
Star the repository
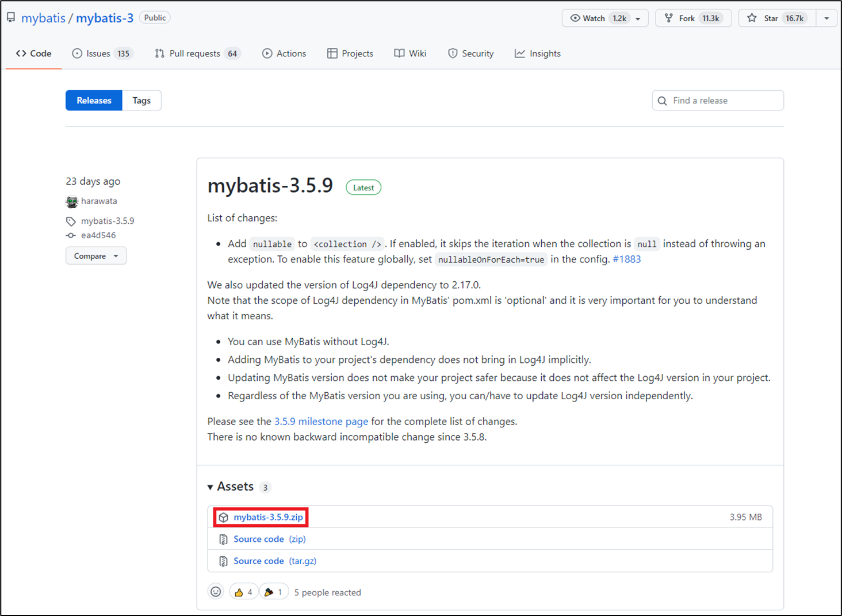click(x=777, y=18)
